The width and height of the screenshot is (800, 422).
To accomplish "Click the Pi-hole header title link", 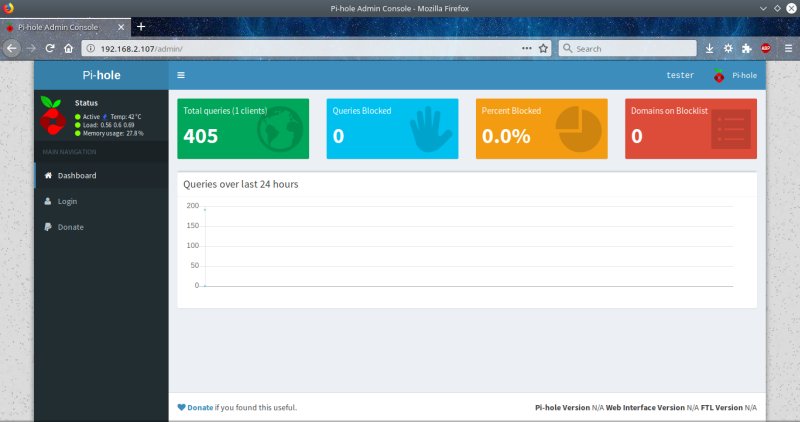I will tap(101, 75).
